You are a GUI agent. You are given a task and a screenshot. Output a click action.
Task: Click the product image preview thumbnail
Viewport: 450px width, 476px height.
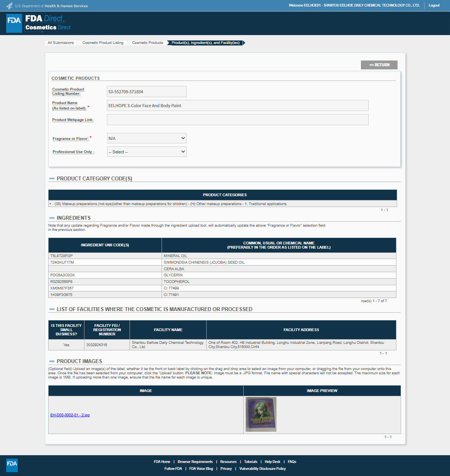point(261,414)
